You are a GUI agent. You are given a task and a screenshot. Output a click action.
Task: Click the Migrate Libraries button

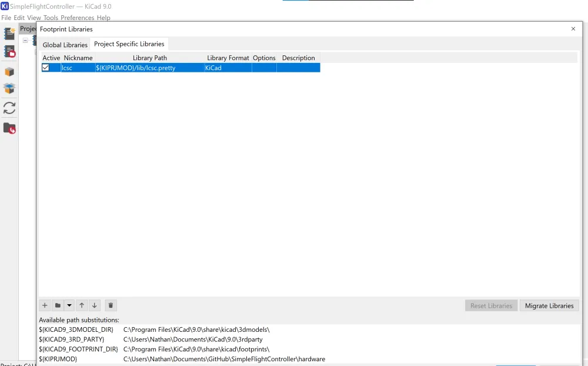tap(549, 306)
